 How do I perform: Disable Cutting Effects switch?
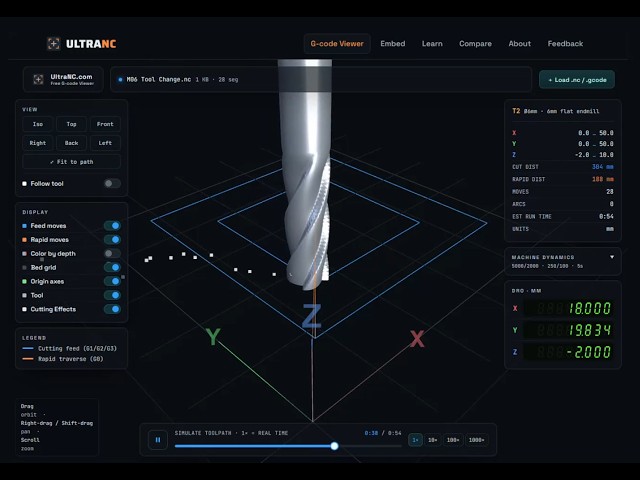[112, 309]
